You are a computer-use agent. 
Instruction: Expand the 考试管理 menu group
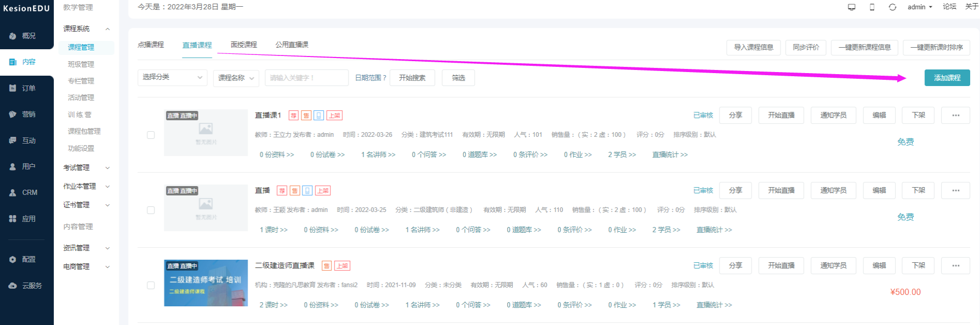click(x=86, y=167)
